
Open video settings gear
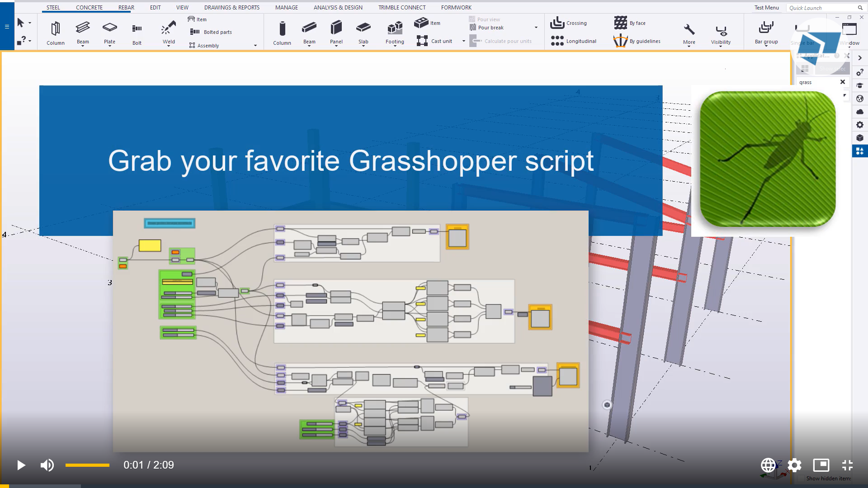tap(794, 465)
